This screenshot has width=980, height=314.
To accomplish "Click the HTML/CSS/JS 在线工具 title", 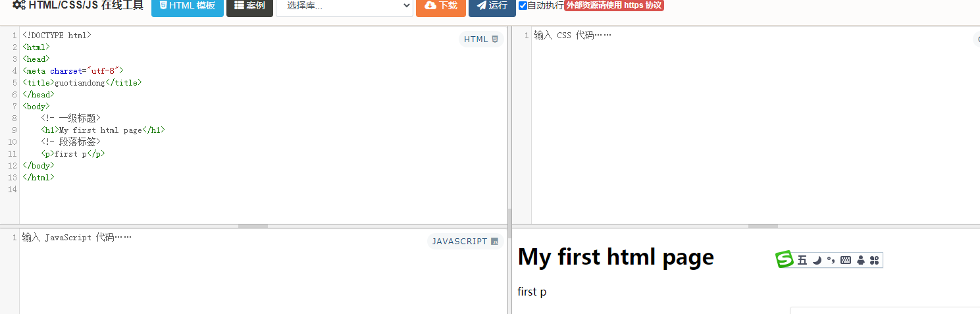I will tap(86, 5).
